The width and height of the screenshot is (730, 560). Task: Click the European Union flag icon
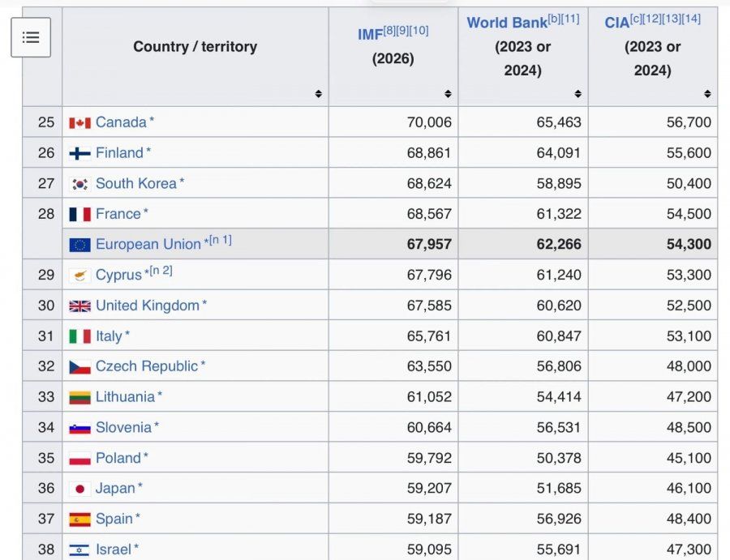79,245
